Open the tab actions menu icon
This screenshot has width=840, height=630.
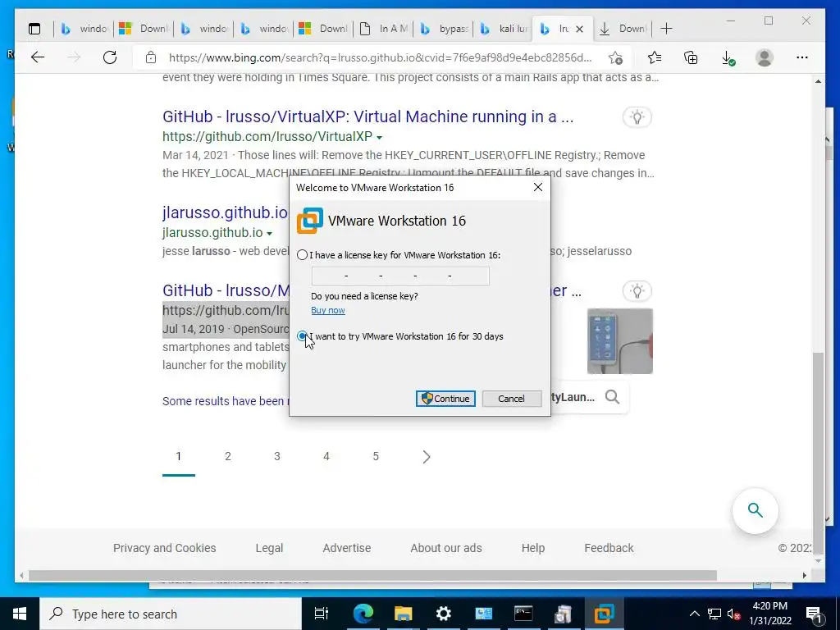(34, 29)
